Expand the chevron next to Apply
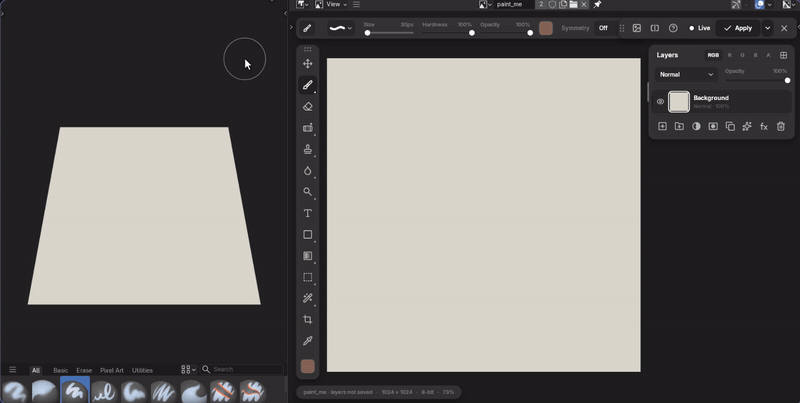The height and width of the screenshot is (403, 800). (x=767, y=28)
